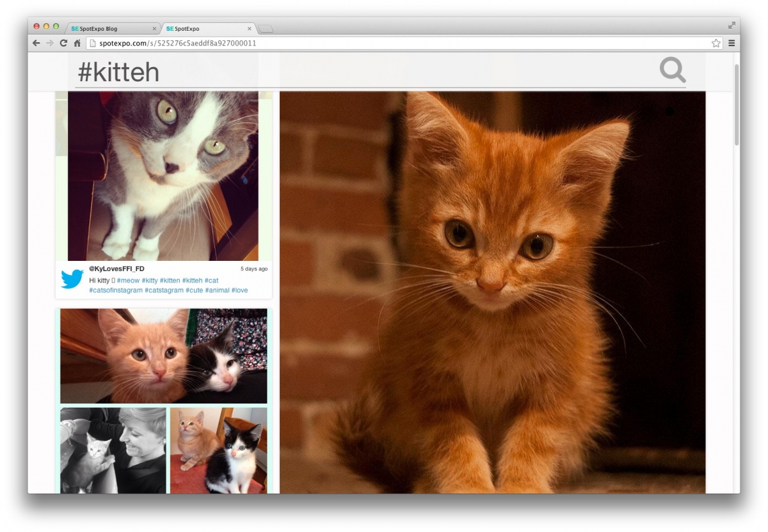The image size is (768, 532).
Task: Click the browser forward arrow
Action: pos(50,43)
